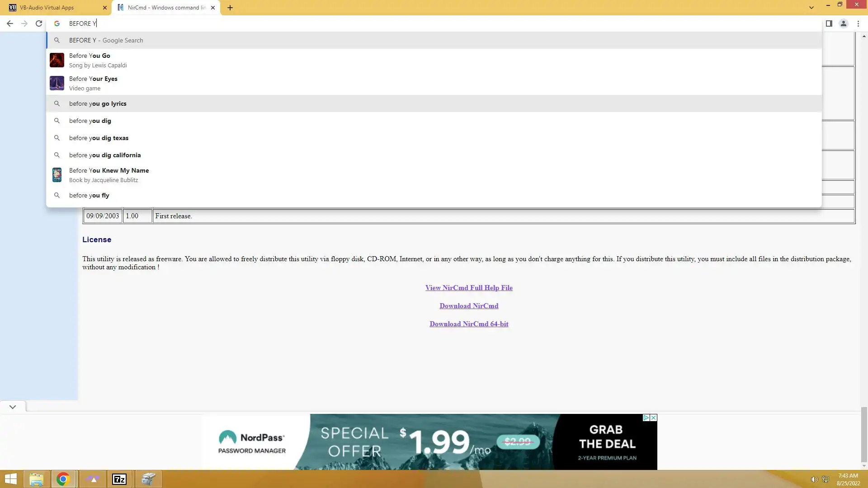The height and width of the screenshot is (488, 868).
Task: Click the taskbar volume speaker icon
Action: 814,479
